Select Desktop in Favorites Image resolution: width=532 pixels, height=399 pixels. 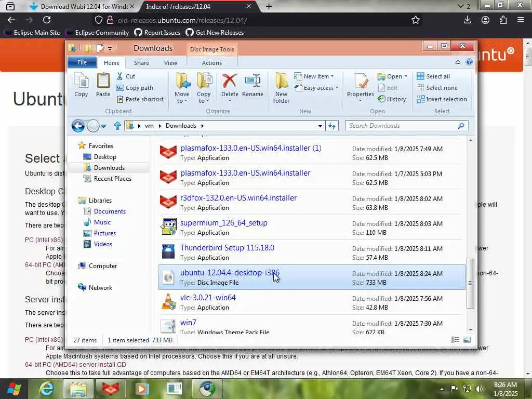tap(105, 157)
